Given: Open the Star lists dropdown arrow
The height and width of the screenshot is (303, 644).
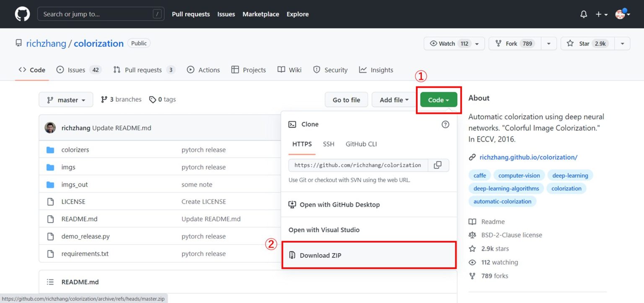Looking at the screenshot, I should click(623, 44).
